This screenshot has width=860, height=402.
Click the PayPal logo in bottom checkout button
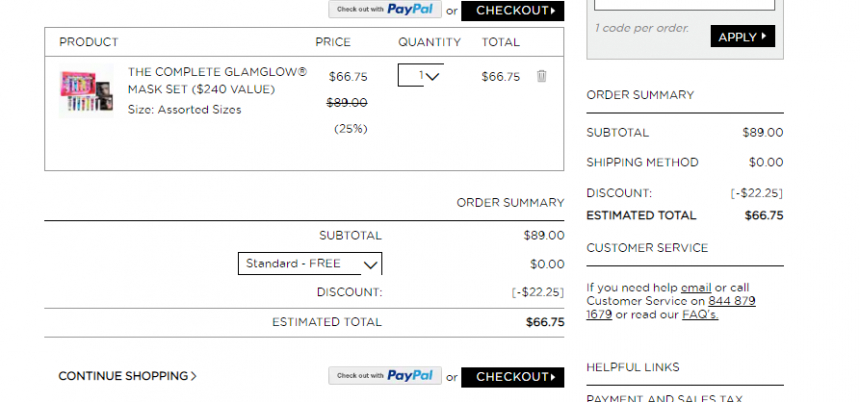coord(410,376)
